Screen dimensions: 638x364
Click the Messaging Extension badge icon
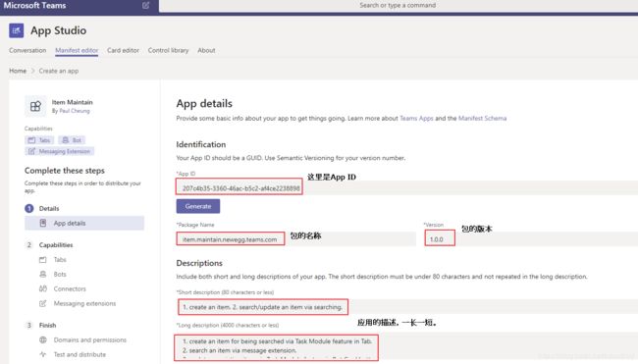(x=31, y=151)
